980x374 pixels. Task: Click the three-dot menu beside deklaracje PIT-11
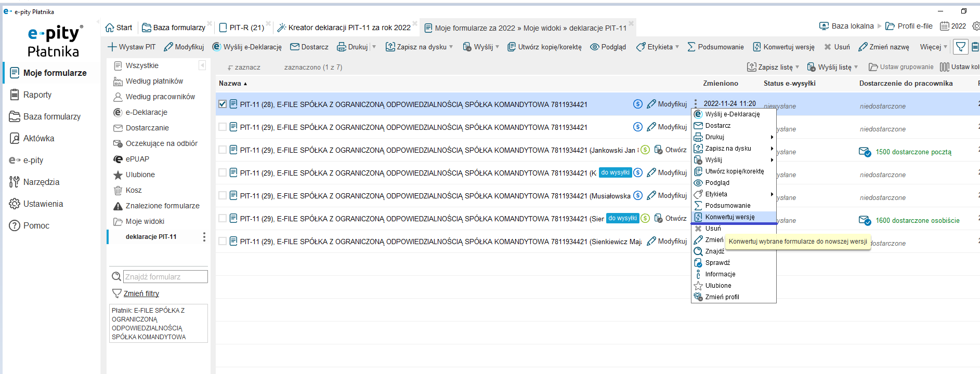point(204,237)
